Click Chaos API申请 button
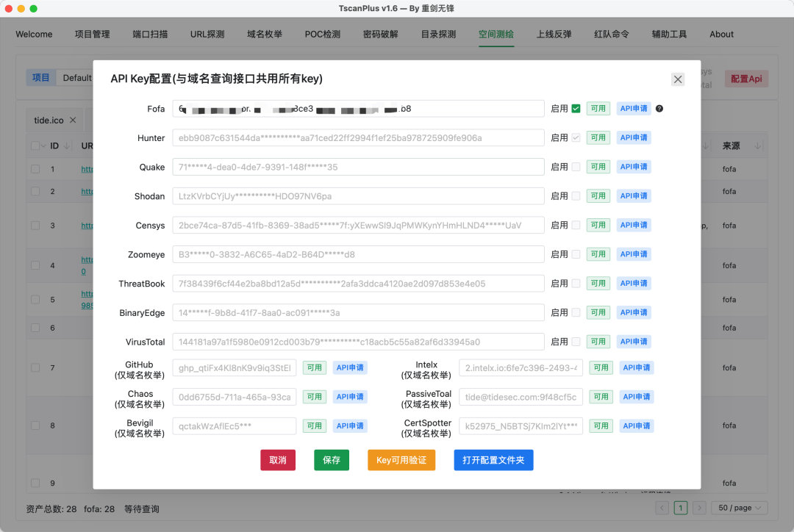794x532 pixels. pos(350,397)
